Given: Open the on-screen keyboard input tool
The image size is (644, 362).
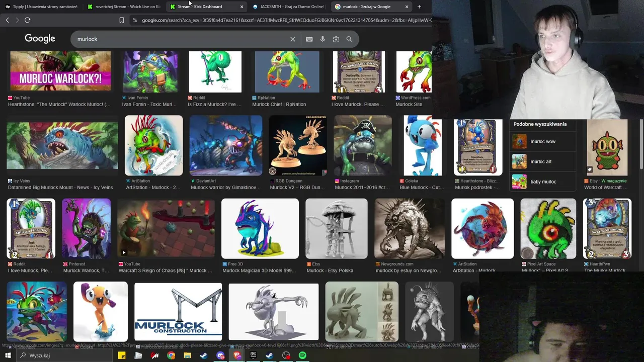Looking at the screenshot, I should pyautogui.click(x=309, y=39).
